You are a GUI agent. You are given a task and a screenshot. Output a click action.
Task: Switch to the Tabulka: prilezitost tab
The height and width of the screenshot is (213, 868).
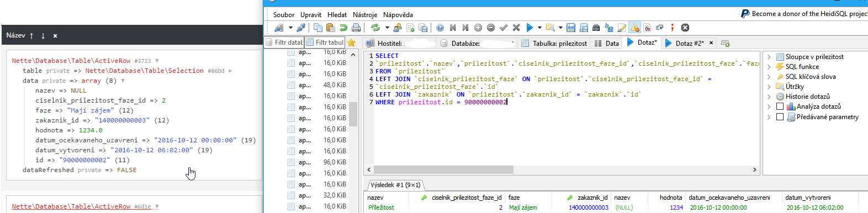tap(554, 43)
